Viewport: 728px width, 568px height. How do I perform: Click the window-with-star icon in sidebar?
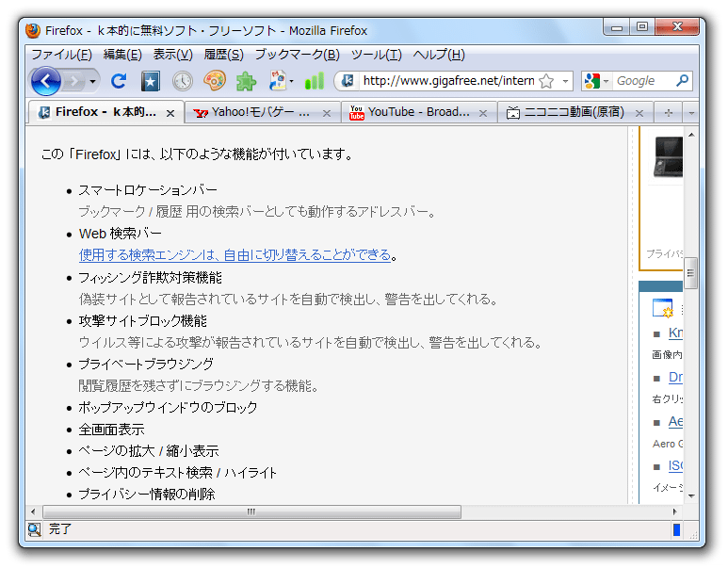tap(662, 308)
